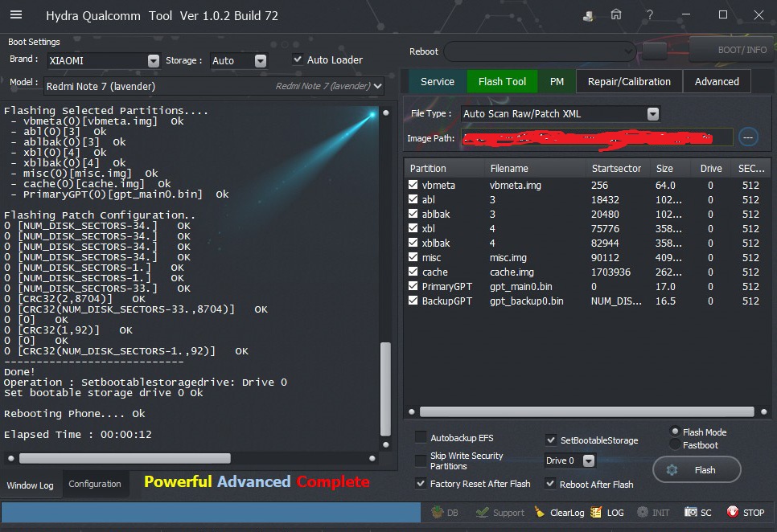
Task: Browse image path with the ellipsis icon
Action: [748, 137]
